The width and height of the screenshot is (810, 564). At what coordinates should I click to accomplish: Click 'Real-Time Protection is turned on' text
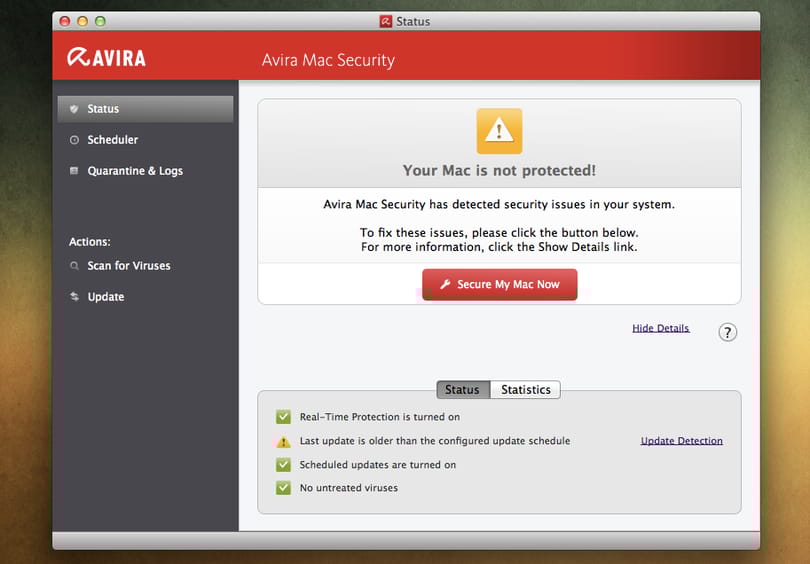(380, 417)
